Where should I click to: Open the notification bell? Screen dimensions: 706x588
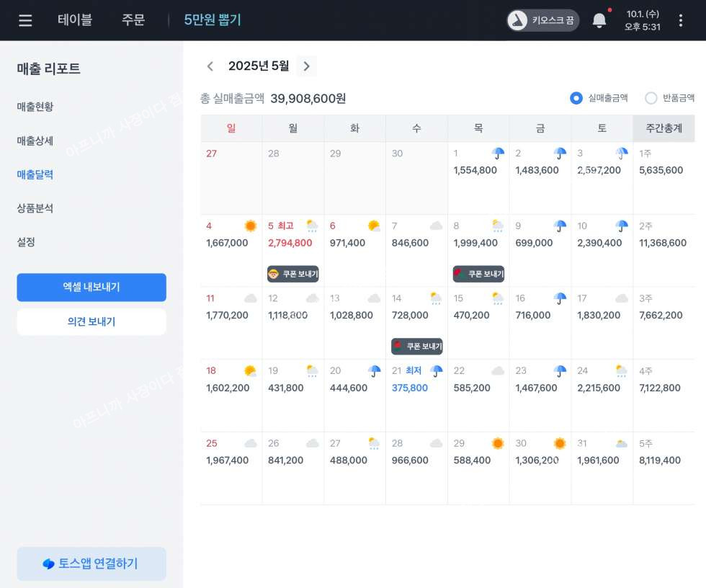(599, 20)
